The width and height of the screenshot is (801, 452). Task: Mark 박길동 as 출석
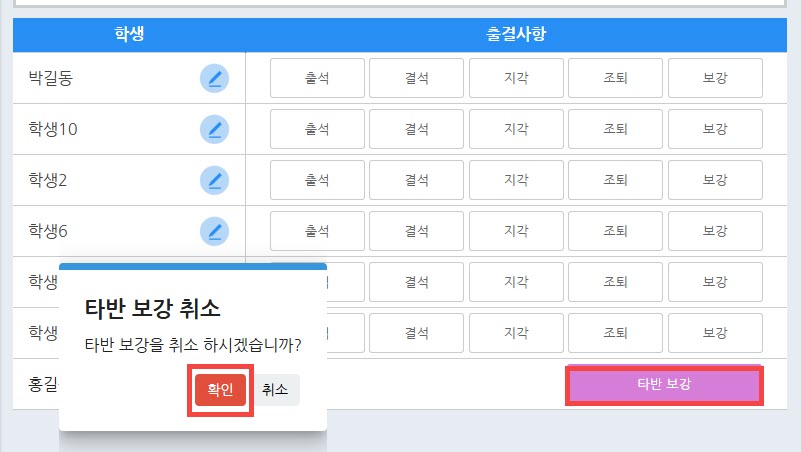[317, 78]
